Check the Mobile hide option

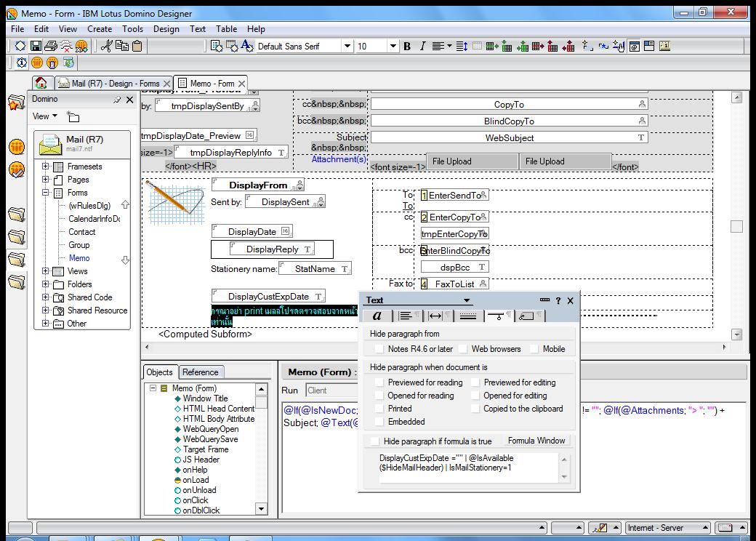[534, 348]
